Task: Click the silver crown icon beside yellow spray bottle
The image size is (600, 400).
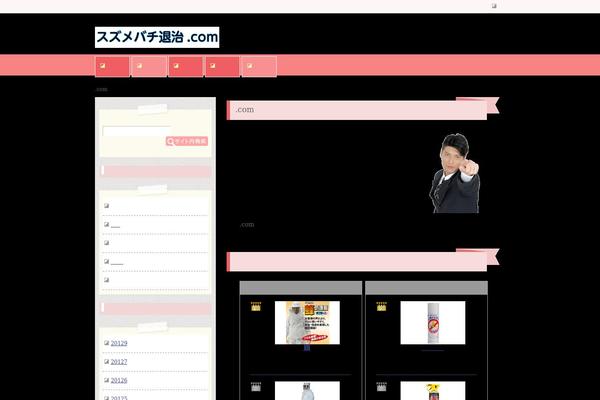Action: [x=381, y=387]
